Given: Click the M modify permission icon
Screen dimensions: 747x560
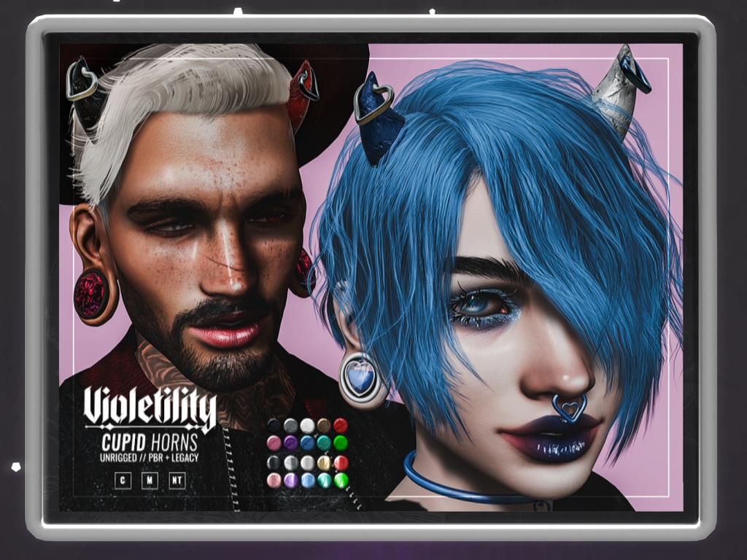Looking at the screenshot, I should pyautogui.click(x=150, y=481).
